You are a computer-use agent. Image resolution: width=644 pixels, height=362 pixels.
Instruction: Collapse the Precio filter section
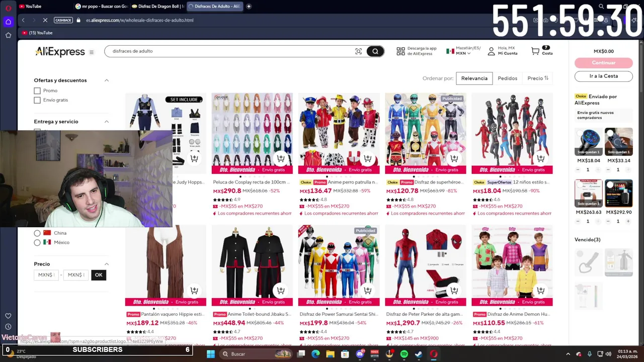[x=107, y=264]
